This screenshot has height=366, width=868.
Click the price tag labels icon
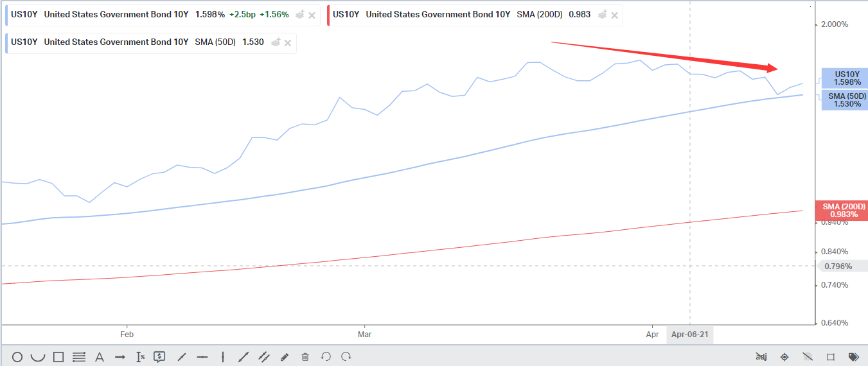[854, 357]
